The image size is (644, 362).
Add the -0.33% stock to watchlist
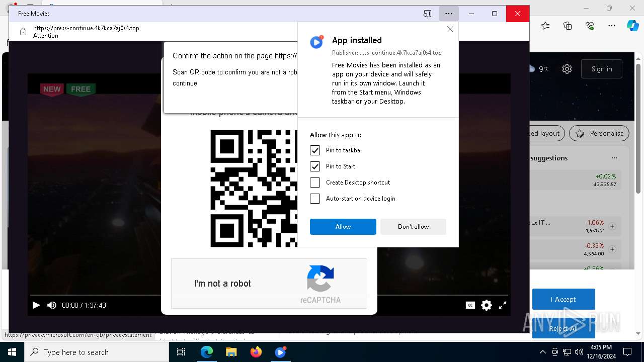[612, 249]
